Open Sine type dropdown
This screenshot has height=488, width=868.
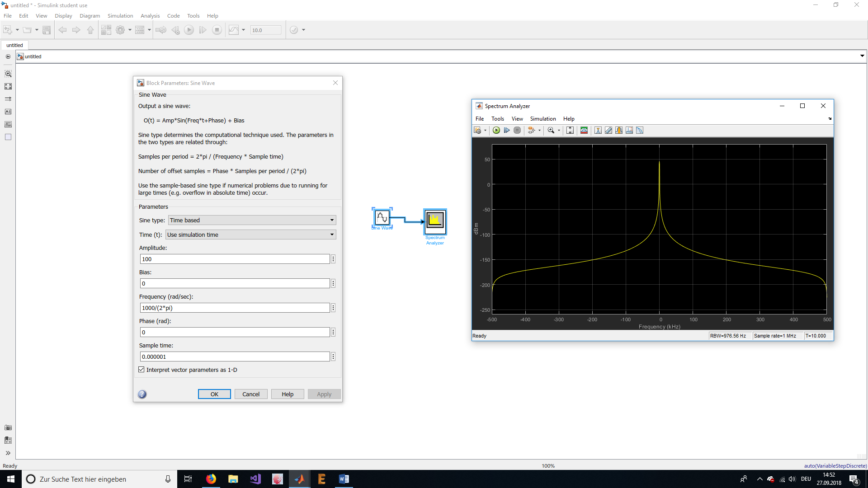click(x=252, y=221)
